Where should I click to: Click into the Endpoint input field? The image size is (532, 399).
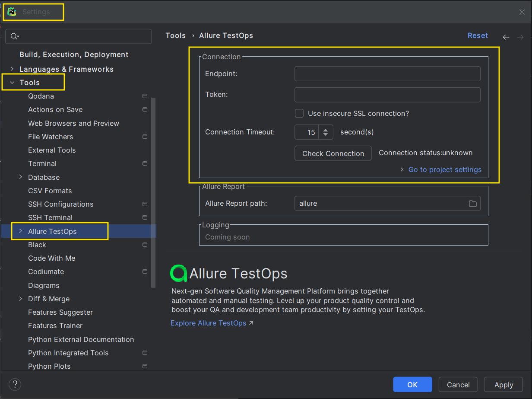(x=387, y=73)
